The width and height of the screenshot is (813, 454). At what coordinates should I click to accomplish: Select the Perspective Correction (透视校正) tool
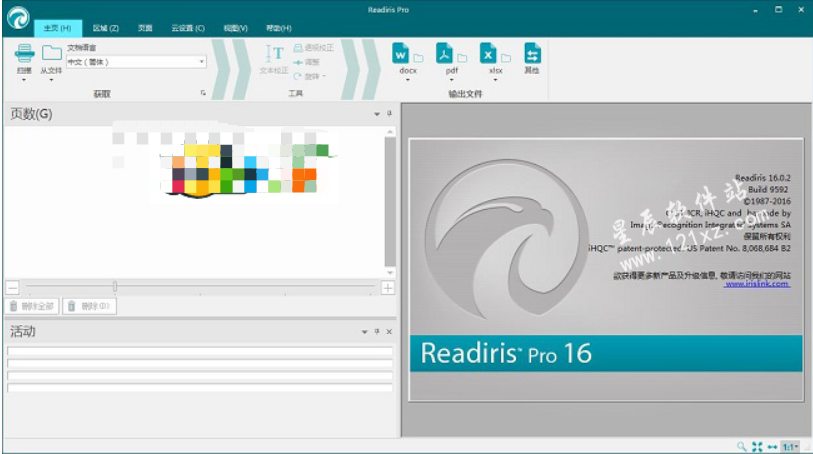(x=314, y=48)
